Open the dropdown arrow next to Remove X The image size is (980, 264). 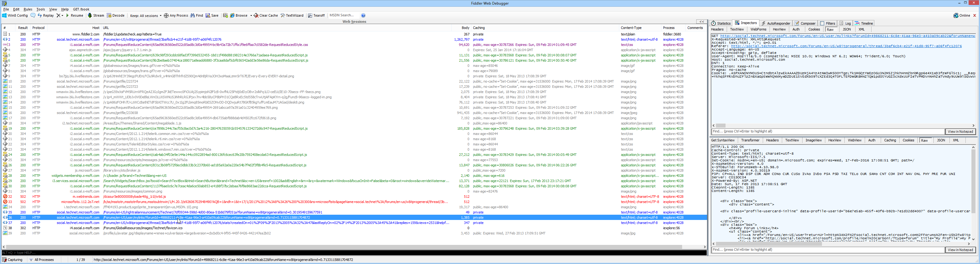click(x=63, y=16)
